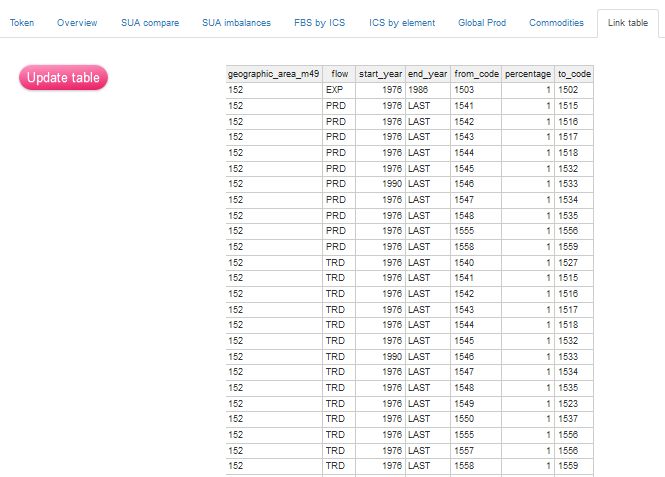Select the SUA imbalances tab
Screen dimensions: 665x477
tap(236, 22)
